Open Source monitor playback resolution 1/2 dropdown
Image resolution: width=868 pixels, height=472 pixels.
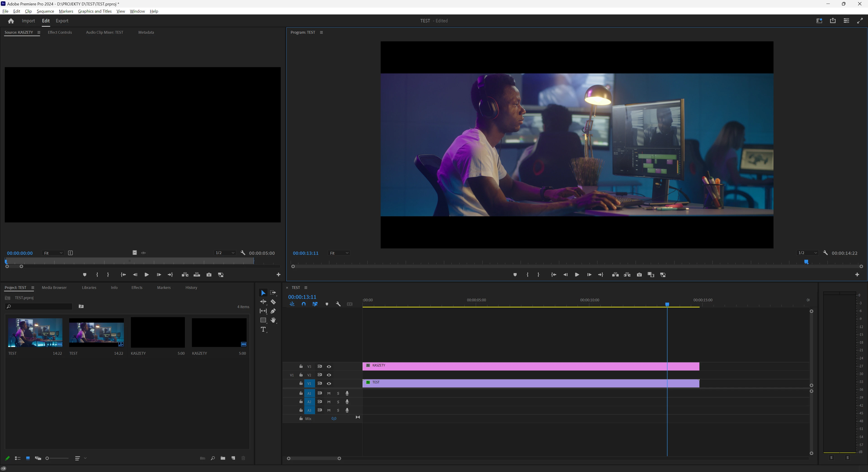tap(225, 253)
